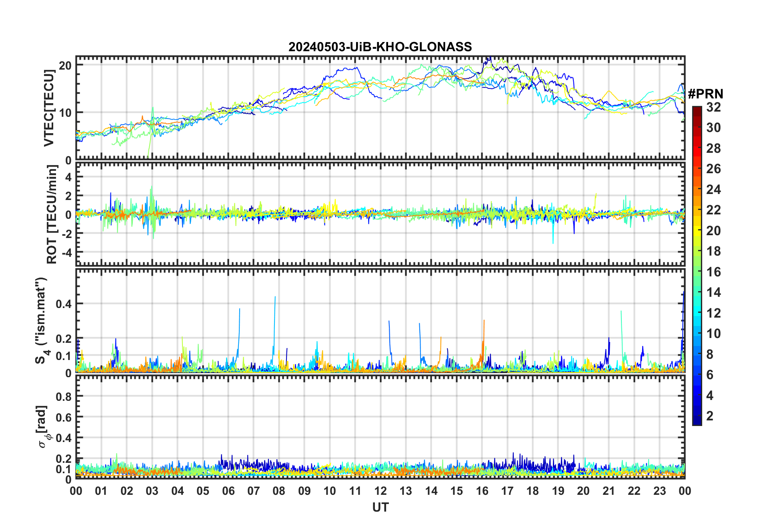The width and height of the screenshot is (761, 532).
Task: Select UT-axis tick label "03"
Action: click(x=152, y=491)
